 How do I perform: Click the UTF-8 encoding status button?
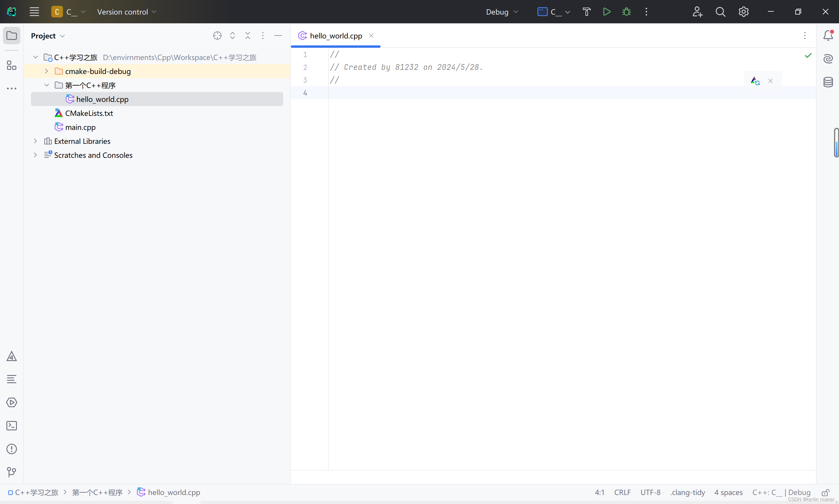(650, 492)
